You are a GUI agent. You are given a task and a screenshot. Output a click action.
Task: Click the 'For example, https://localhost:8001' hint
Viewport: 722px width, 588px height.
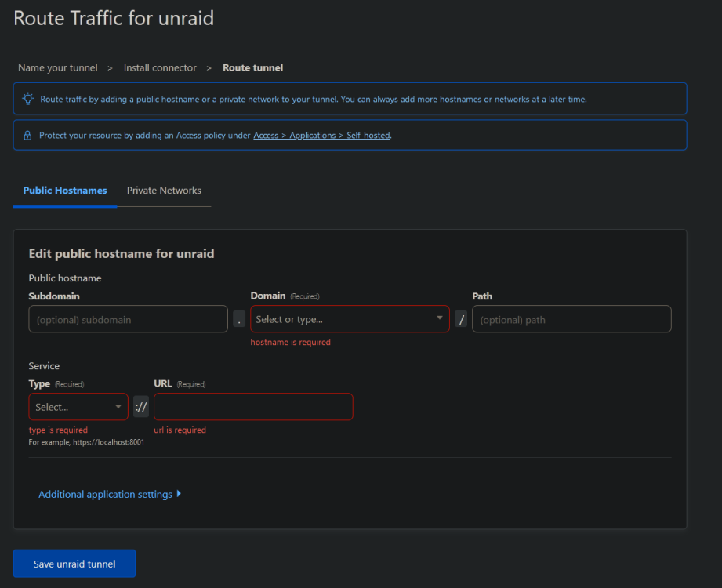(86, 442)
